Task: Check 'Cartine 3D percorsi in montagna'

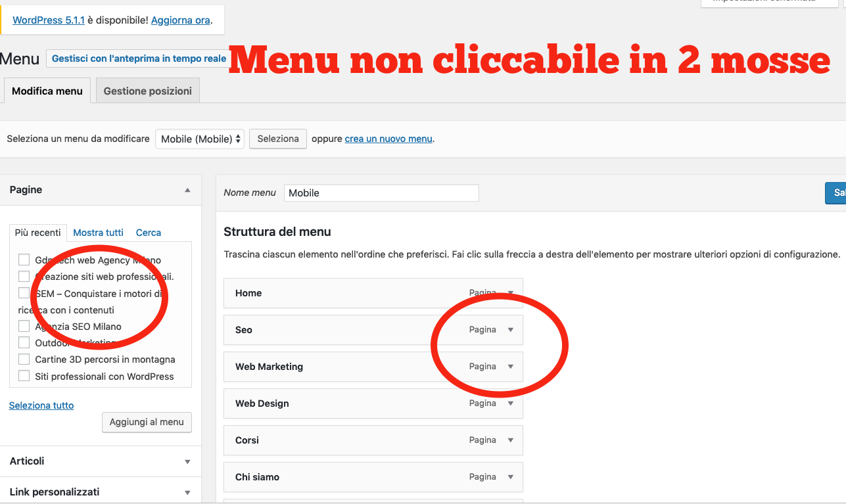Action: [x=24, y=359]
